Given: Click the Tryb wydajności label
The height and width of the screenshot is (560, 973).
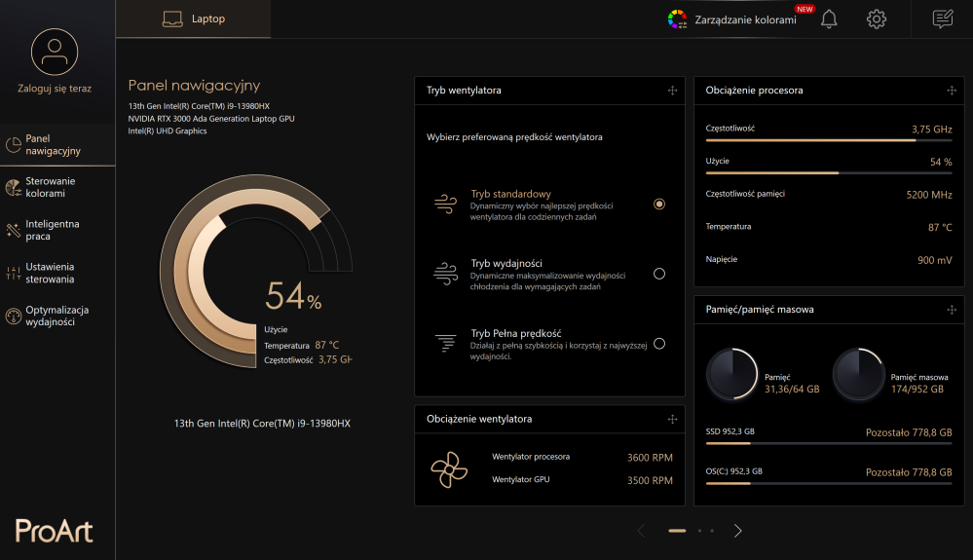Looking at the screenshot, I should pos(506,264).
